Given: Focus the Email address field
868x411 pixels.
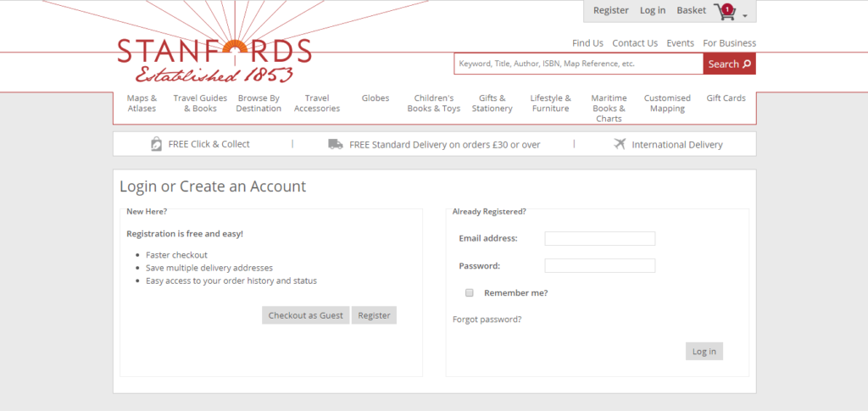Looking at the screenshot, I should [600, 238].
